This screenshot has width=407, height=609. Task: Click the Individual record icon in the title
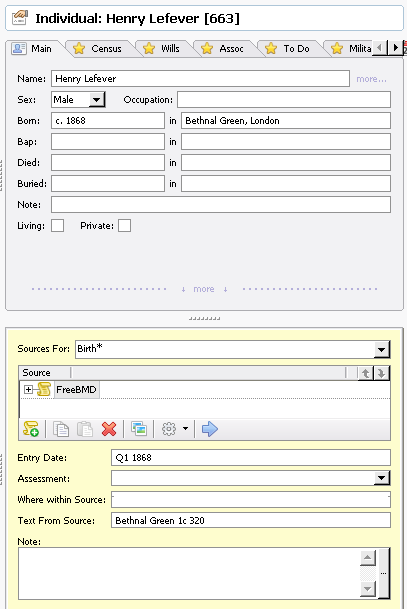20,18
